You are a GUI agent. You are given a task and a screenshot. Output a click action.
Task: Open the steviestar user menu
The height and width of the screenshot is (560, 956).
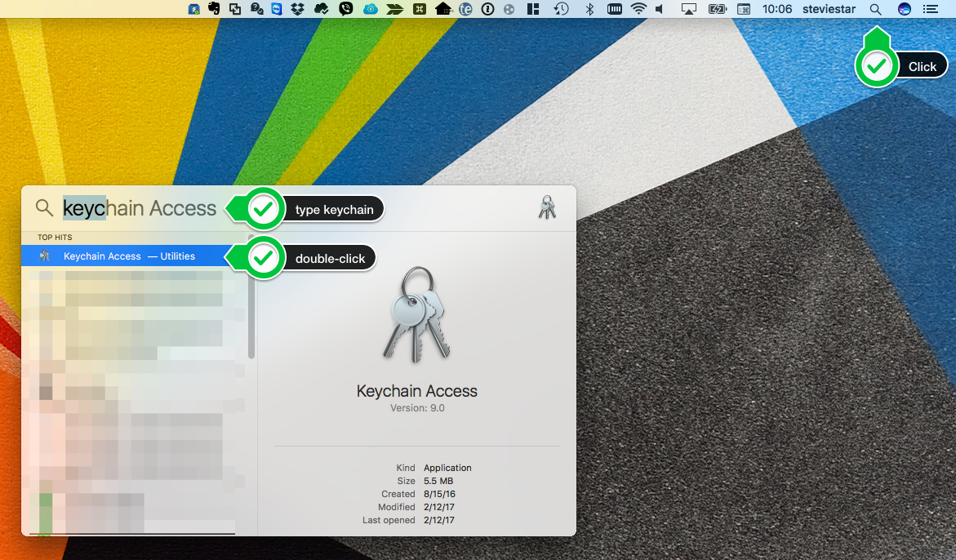point(829,9)
